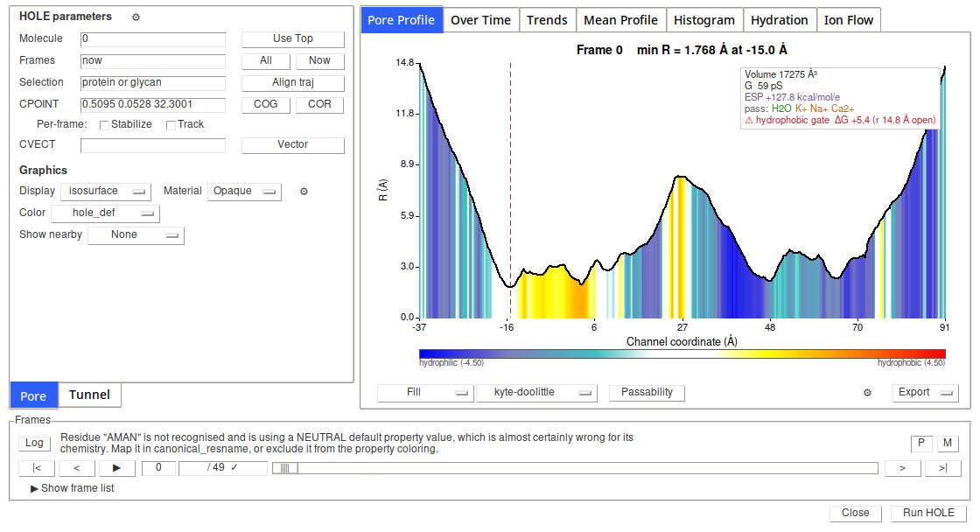Image resolution: width=980 pixels, height=532 pixels.
Task: Click the Align traj button
Action: coord(292,82)
